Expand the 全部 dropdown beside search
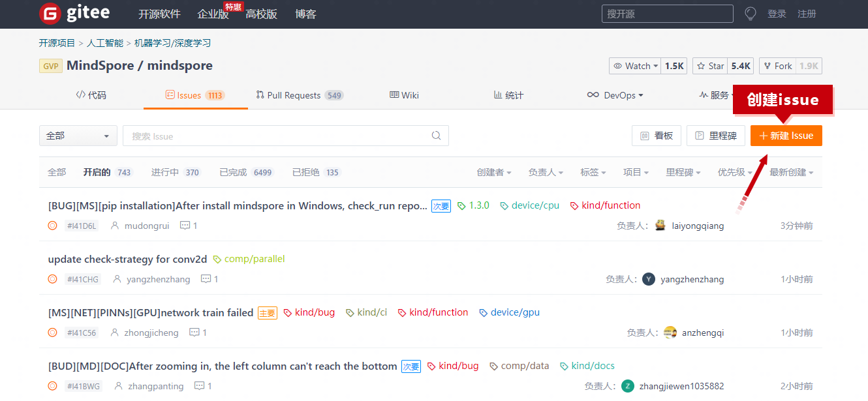The image size is (868, 401). pyautogui.click(x=78, y=136)
